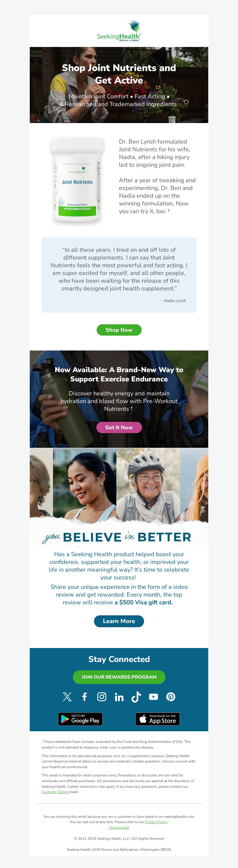Click the Unsubscribe link
Viewport: 238px width, 868px height.
click(119, 828)
